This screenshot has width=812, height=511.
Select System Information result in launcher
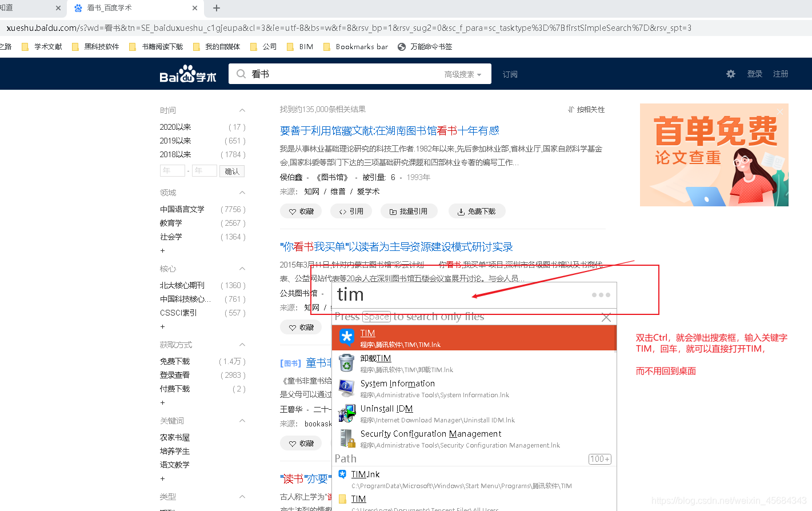coord(474,388)
